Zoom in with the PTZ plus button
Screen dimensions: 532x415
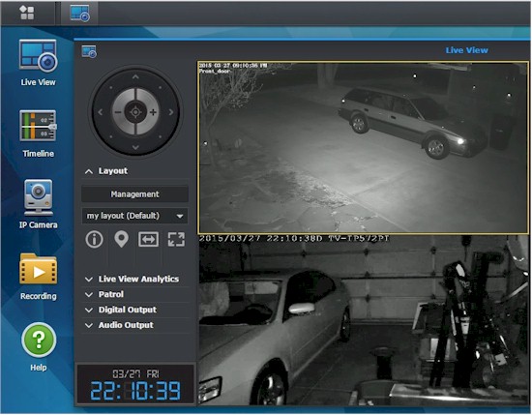(x=153, y=112)
